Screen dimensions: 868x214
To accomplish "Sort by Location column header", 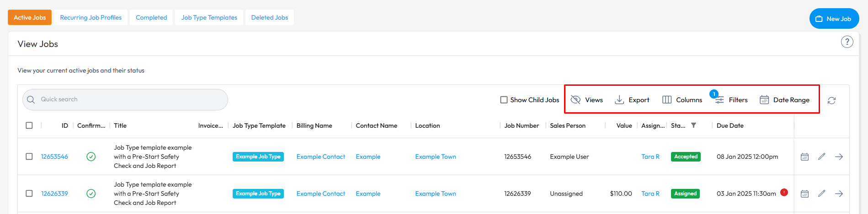I will point(427,125).
